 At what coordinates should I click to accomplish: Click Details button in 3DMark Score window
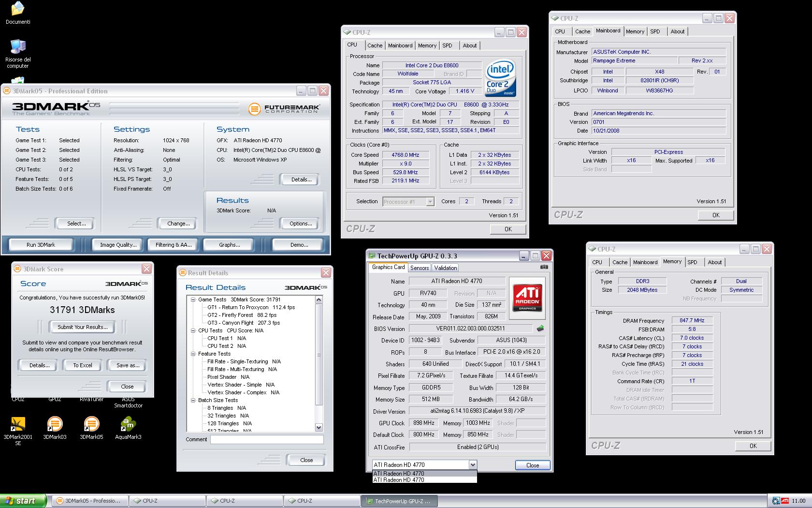[39, 365]
